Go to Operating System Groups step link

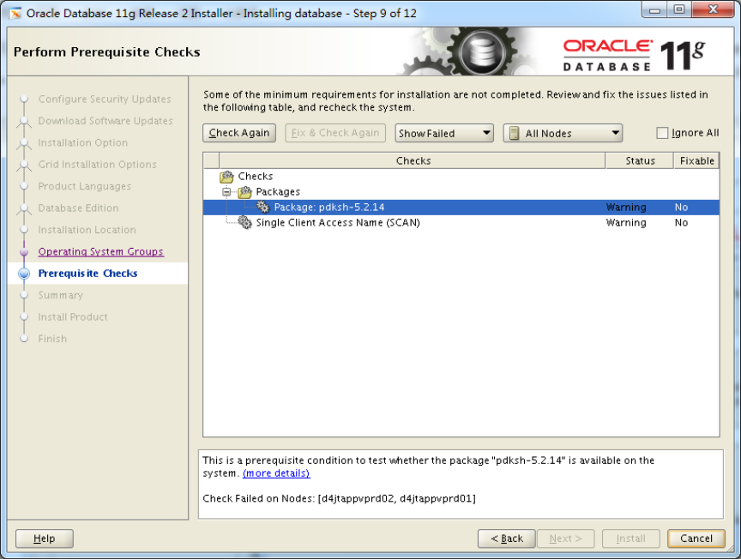tap(100, 252)
